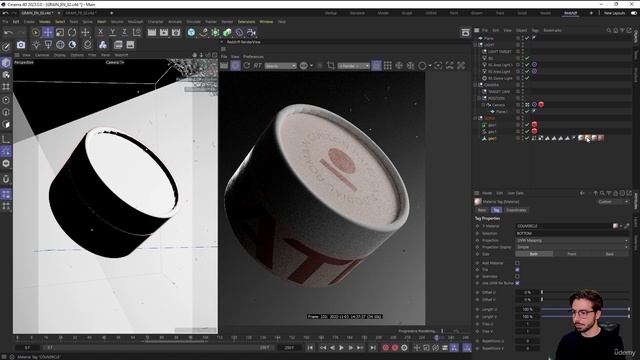Open the Select menu in the menu bar

[60, 22]
